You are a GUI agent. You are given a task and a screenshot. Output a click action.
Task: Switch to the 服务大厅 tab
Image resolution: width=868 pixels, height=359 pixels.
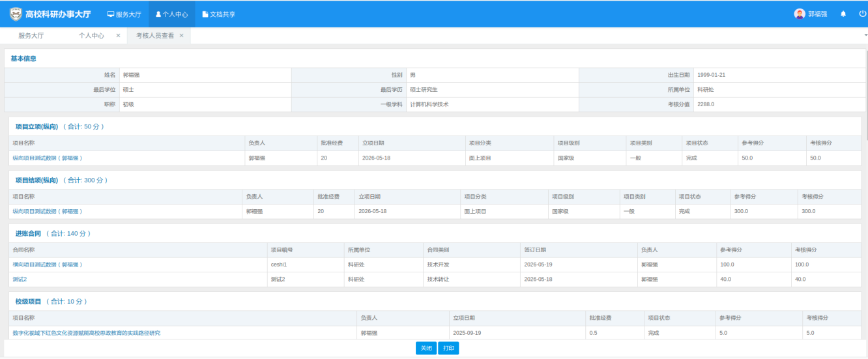coord(31,36)
